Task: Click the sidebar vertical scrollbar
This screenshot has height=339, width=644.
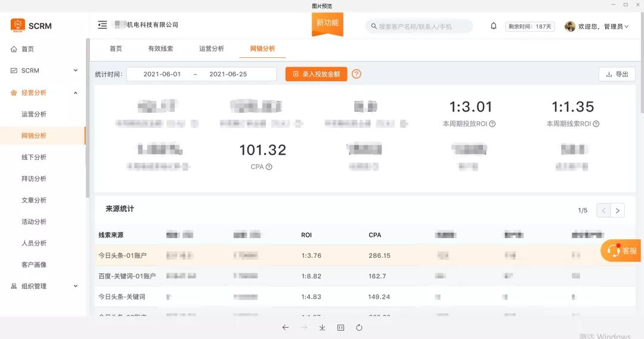Action: point(88,118)
